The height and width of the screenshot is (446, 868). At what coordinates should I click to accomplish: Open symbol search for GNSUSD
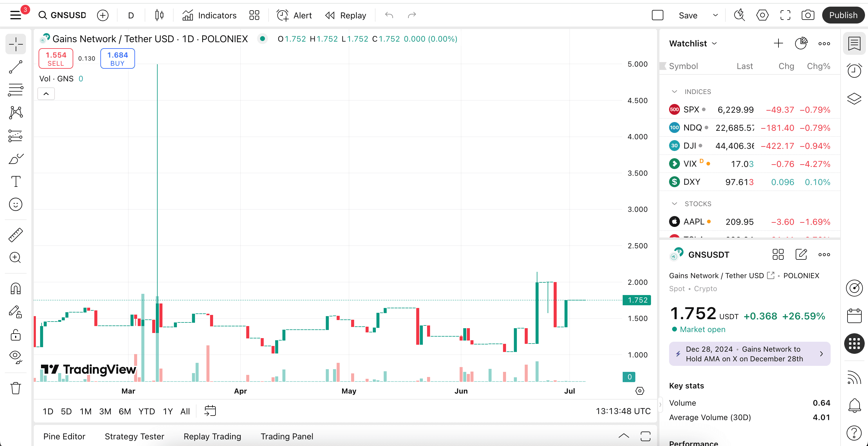click(x=62, y=15)
